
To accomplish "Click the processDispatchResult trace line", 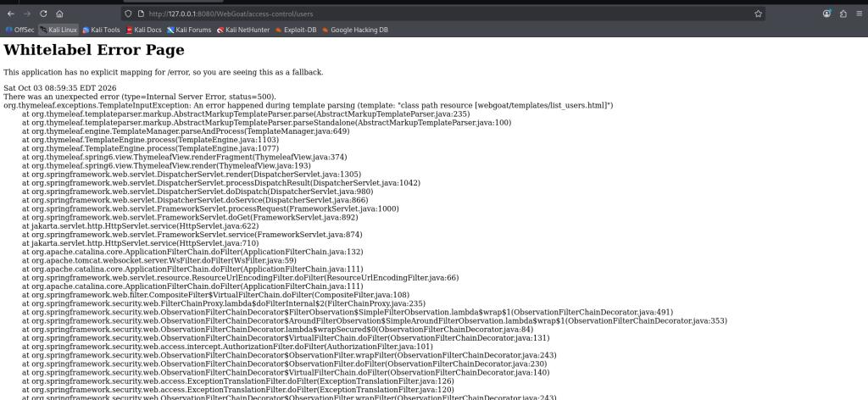I will (221, 183).
